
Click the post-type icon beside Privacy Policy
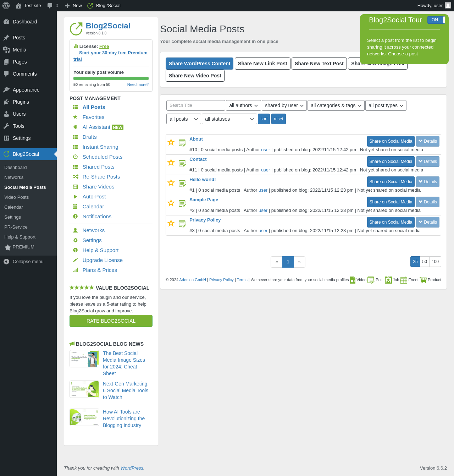182,224
